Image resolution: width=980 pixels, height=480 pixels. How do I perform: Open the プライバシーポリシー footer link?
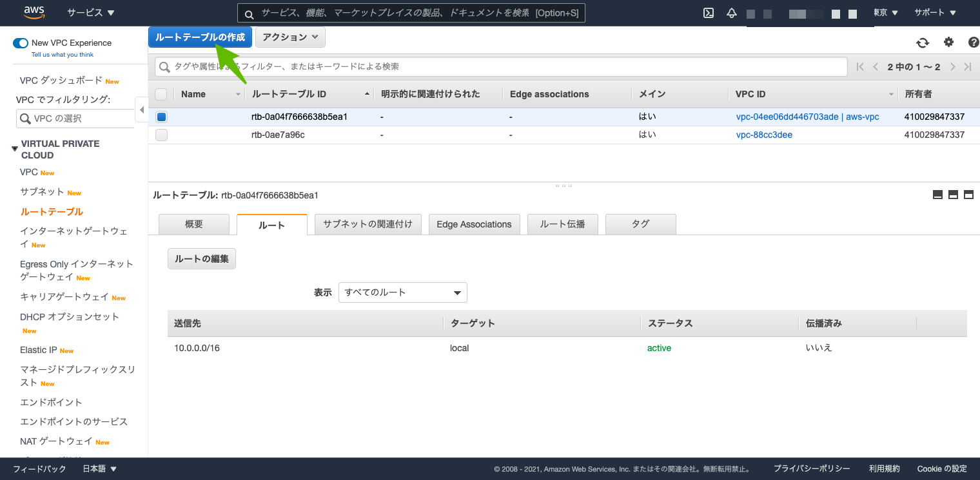pos(812,469)
